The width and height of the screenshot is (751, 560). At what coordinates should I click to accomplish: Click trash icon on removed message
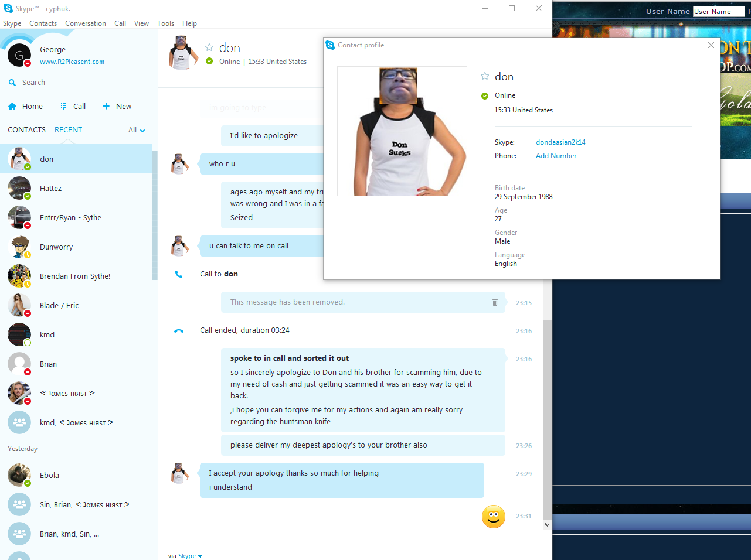495,302
